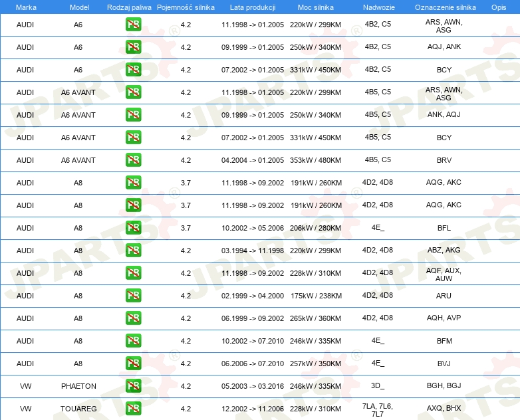520x420 pixels.
Task: Click production dates 10.2002 -> 05.2006
Action: coord(253,228)
